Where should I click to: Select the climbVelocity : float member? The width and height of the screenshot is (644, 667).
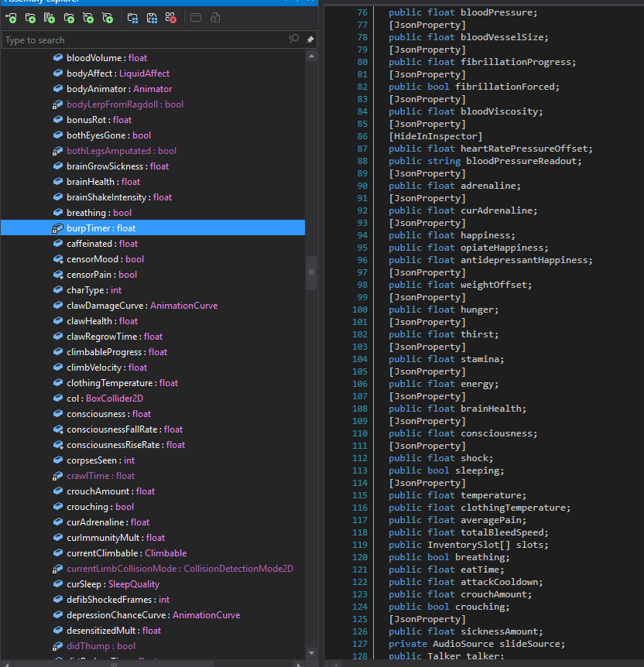coord(107,368)
